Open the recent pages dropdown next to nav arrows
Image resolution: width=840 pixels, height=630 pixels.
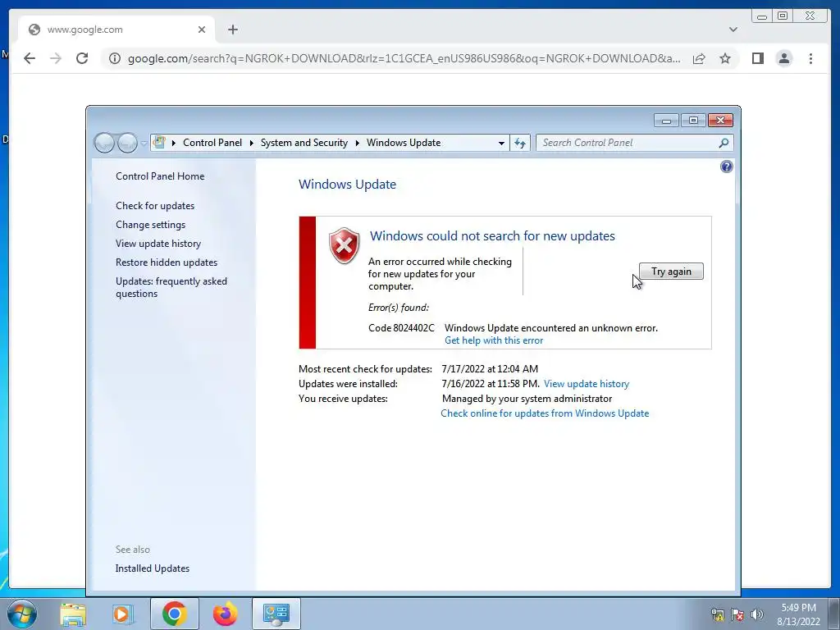(144, 143)
